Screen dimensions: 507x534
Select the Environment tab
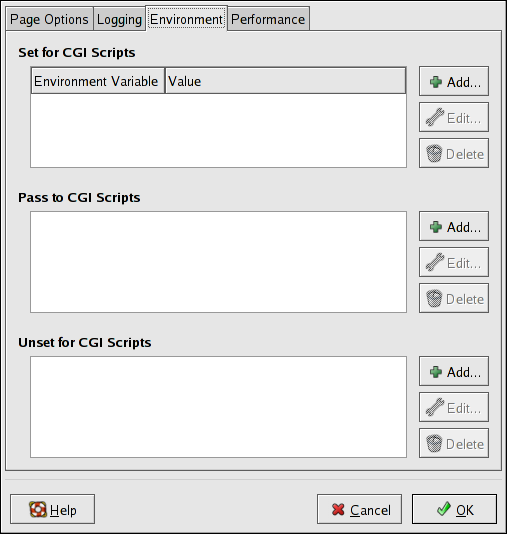tap(187, 19)
